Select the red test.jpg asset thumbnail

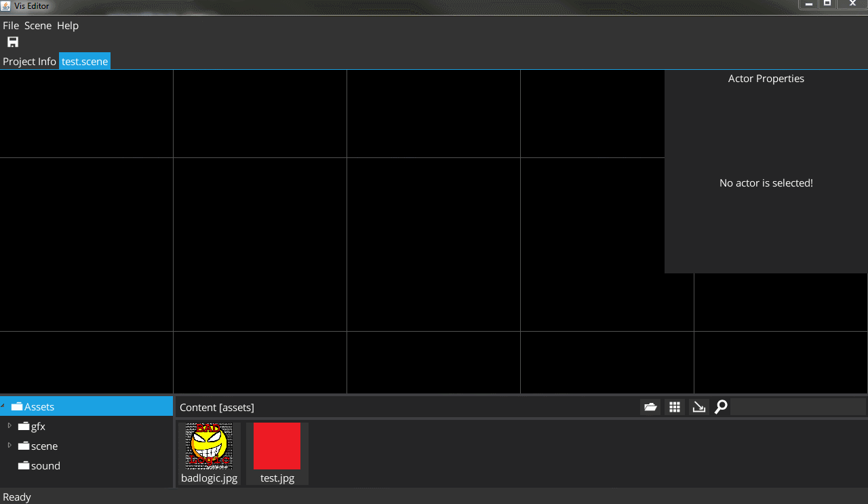(277, 446)
